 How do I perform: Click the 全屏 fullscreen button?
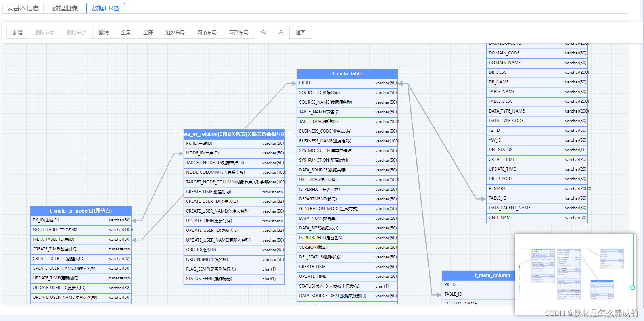(148, 32)
